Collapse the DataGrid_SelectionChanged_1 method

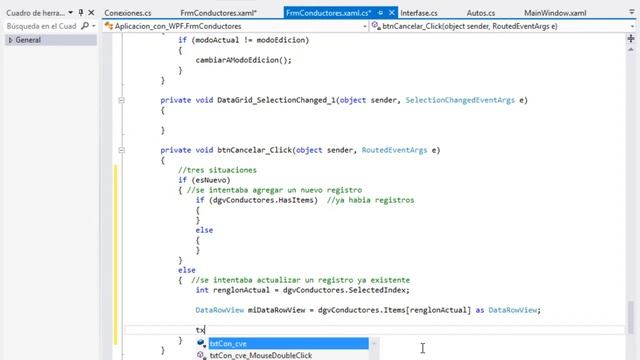click(x=121, y=100)
